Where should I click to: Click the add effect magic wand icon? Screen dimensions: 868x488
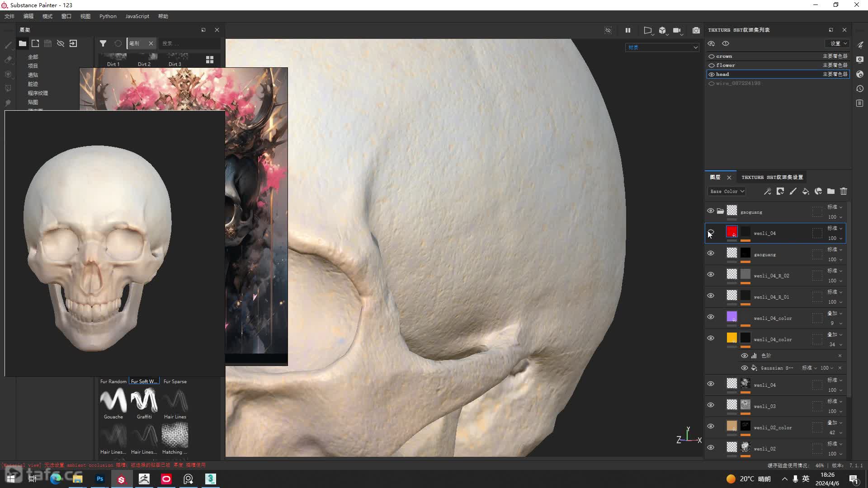pyautogui.click(x=768, y=192)
